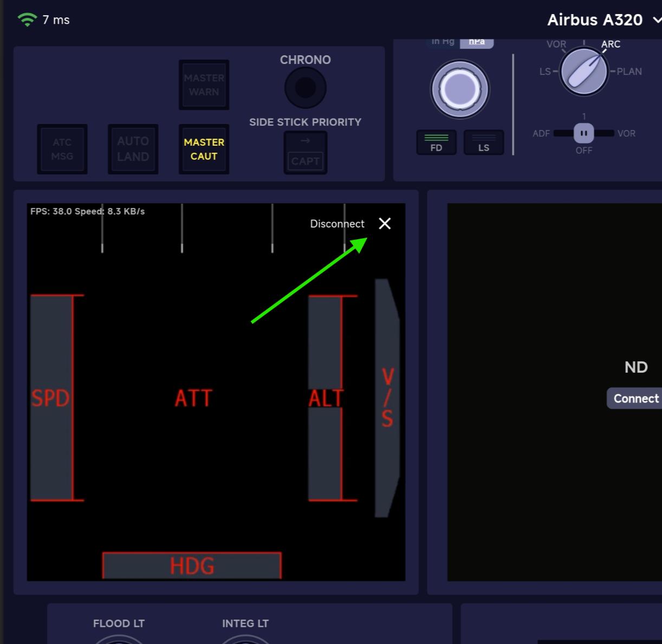Click the barometric pressure setting knob
The width and height of the screenshot is (662, 644).
tap(460, 89)
